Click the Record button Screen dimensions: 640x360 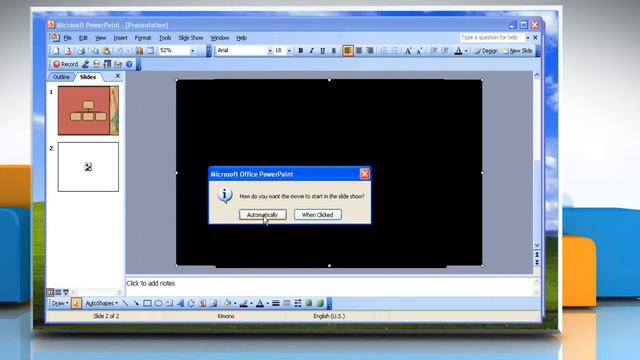pos(65,64)
